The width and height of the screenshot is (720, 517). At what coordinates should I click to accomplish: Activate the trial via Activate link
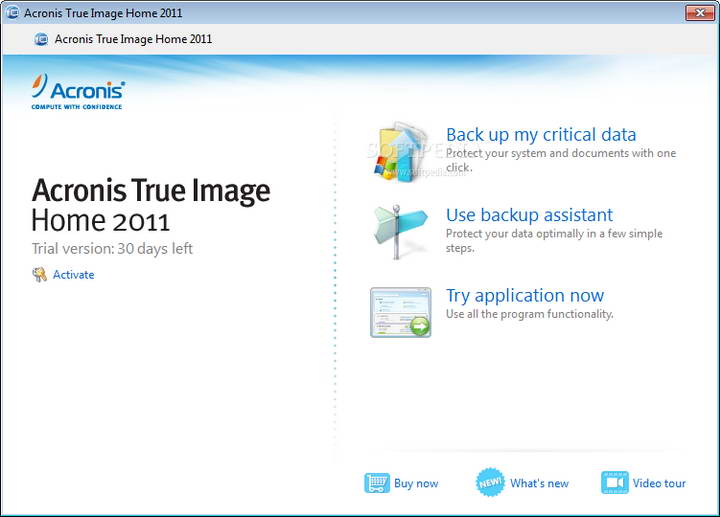click(73, 275)
